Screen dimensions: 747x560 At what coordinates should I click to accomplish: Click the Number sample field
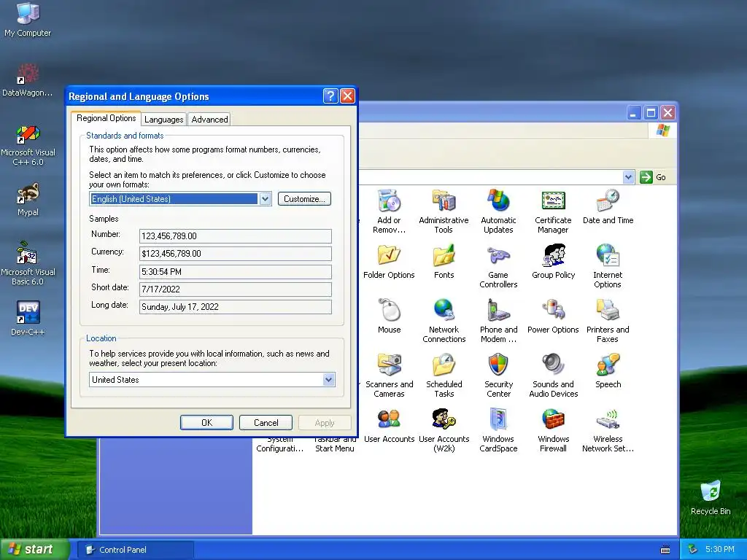tap(236, 236)
